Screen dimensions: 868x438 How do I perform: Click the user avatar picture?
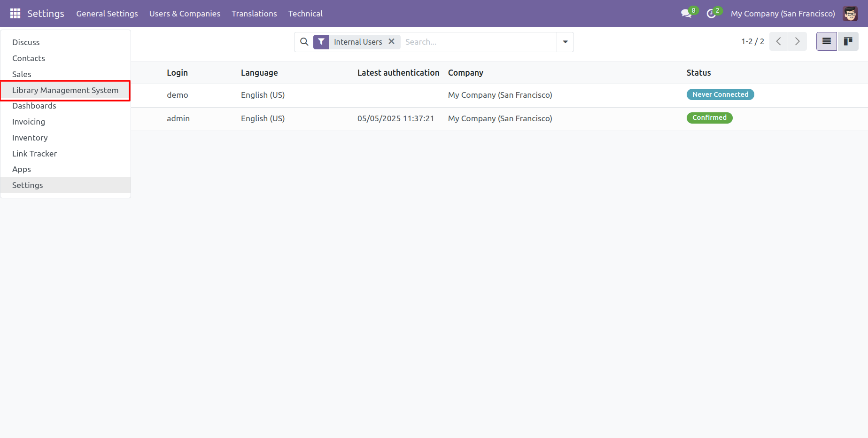click(850, 14)
